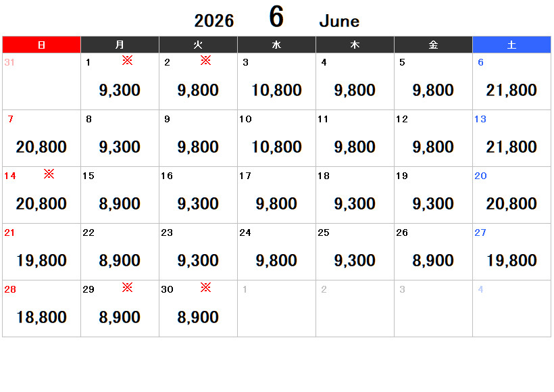Choose the 10,800 price on June 3
Screen dimensions: 554x392
[276, 90]
